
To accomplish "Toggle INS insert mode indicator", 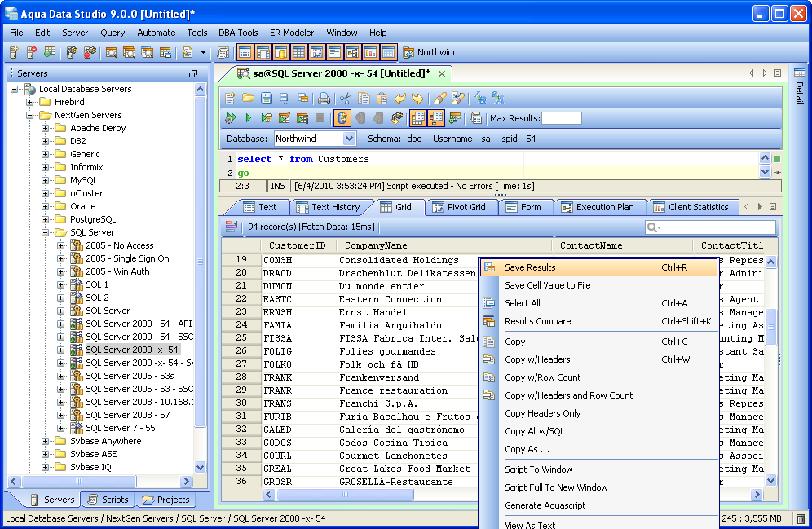I will pos(279,186).
